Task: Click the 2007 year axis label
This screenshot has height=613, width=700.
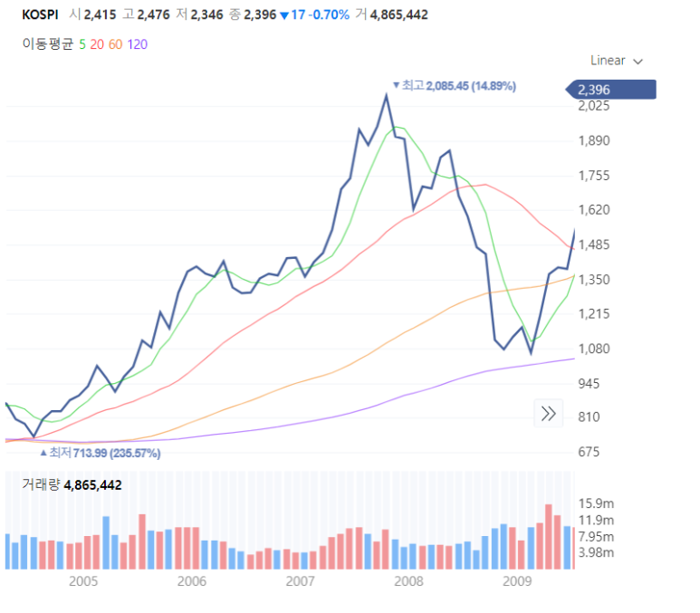Action: [300, 581]
